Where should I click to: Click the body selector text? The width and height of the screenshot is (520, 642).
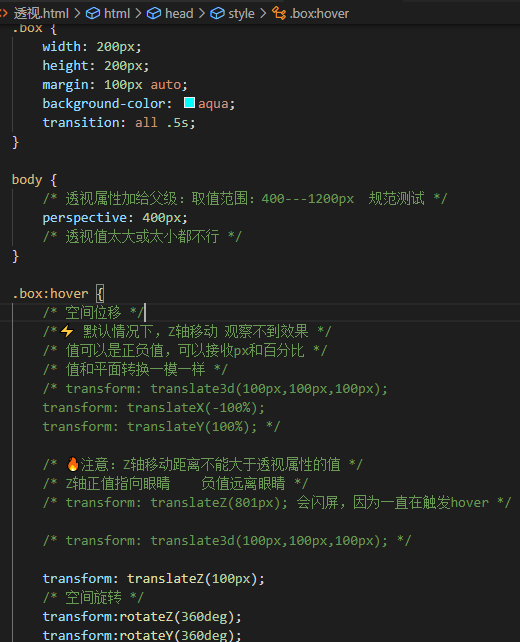coord(27,180)
